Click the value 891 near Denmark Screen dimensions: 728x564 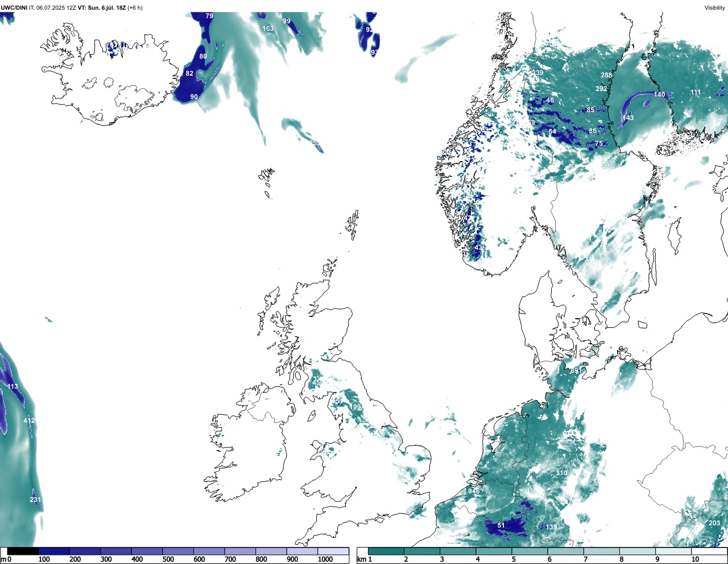click(x=576, y=370)
